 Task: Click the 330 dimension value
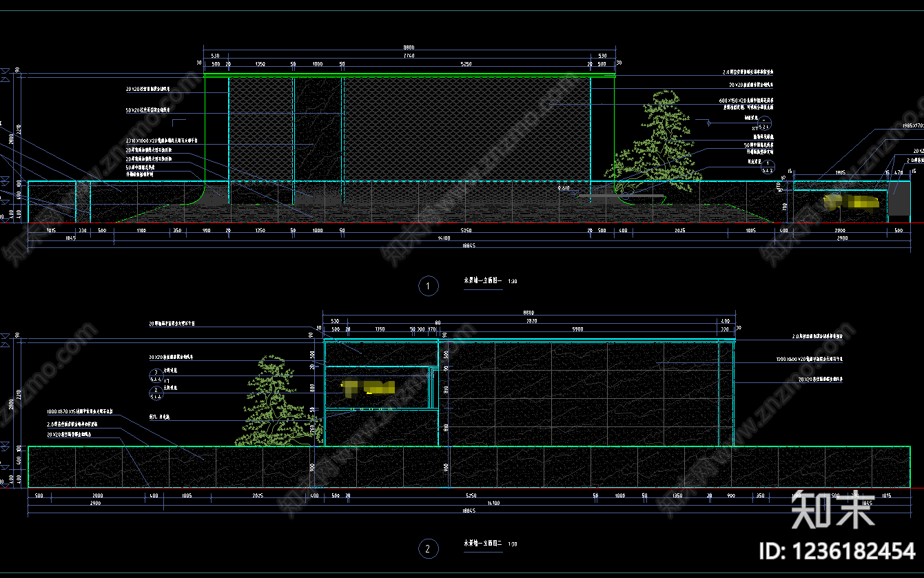82,230
